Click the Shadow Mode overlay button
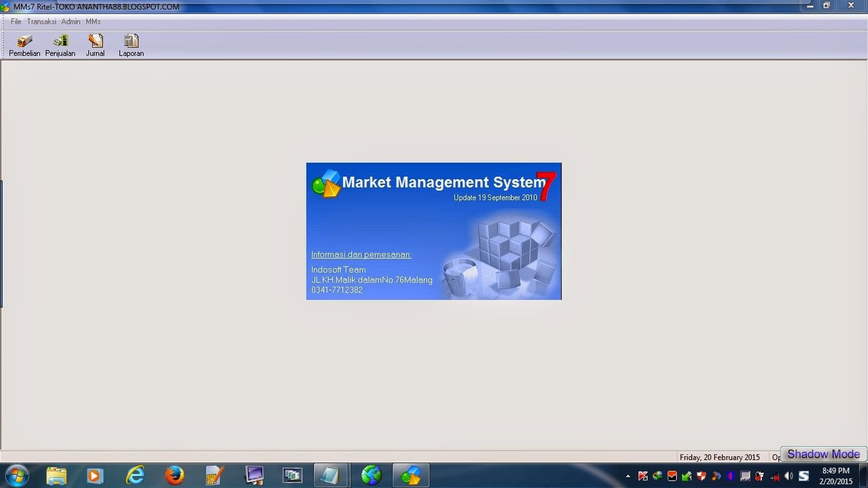This screenshot has width=868, height=488. [824, 454]
